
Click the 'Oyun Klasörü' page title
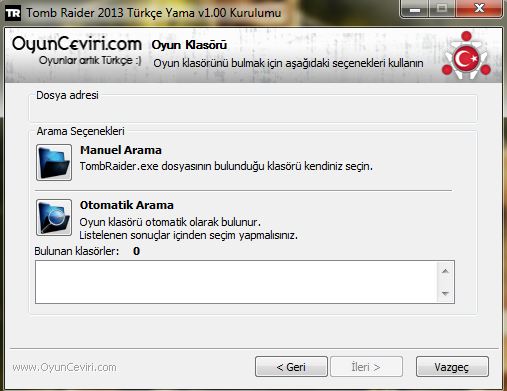pos(189,45)
